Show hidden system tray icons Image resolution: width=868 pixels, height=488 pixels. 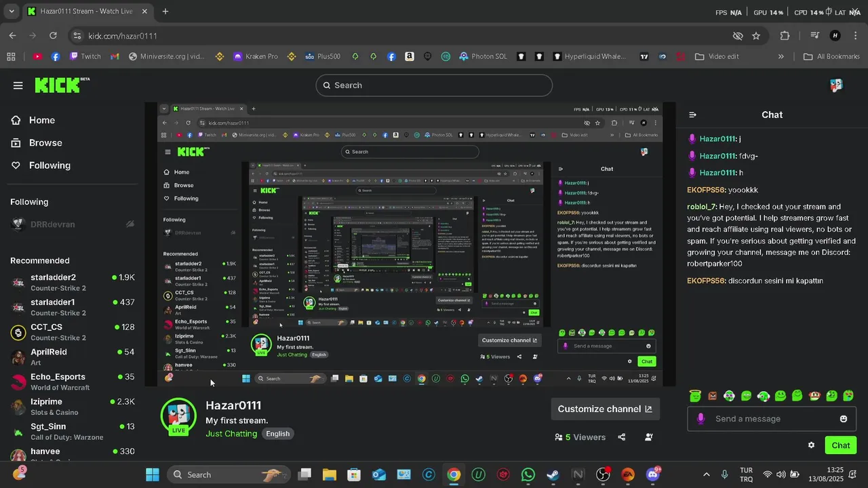pos(706,474)
